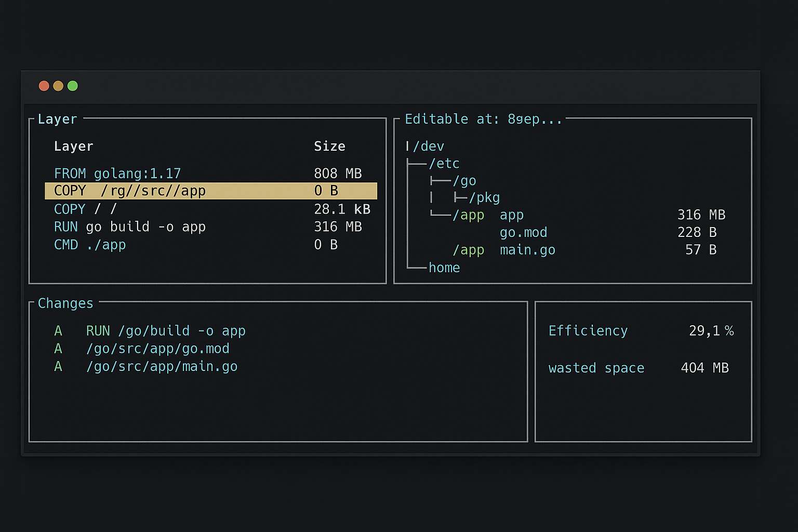The image size is (798, 532).
Task: Click the /go/src/app/main.go change entry
Action: (162, 366)
